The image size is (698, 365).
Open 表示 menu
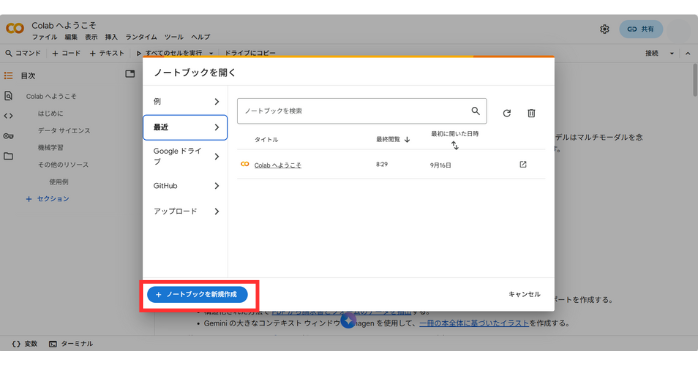click(x=91, y=37)
